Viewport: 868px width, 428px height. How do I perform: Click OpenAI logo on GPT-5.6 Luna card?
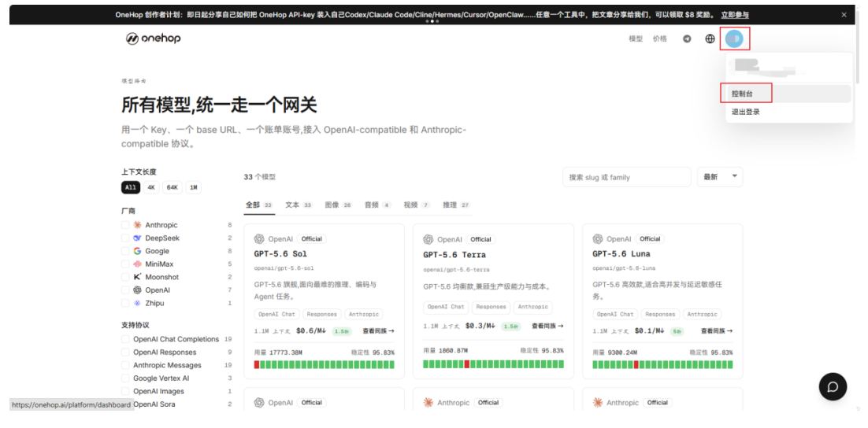(597, 239)
